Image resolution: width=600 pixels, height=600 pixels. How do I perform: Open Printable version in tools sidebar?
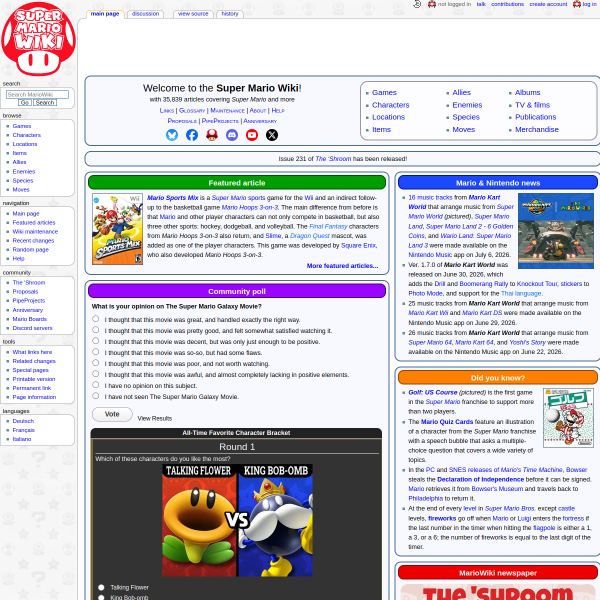[34, 379]
